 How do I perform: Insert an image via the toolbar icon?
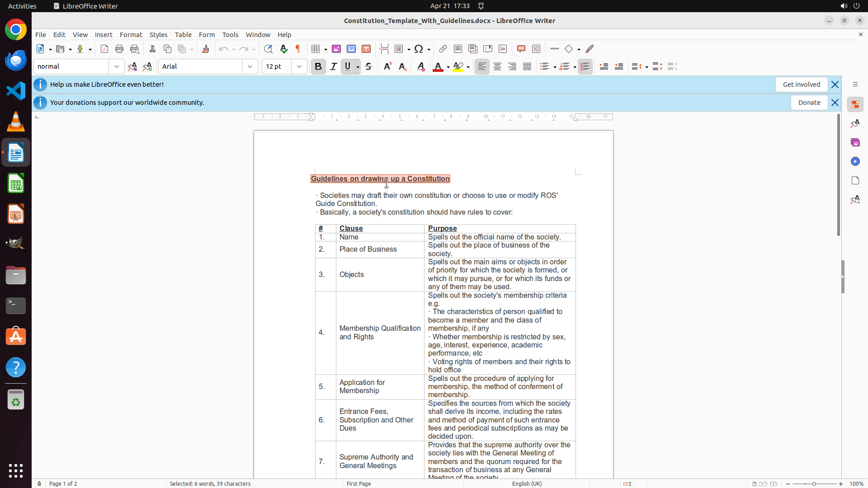point(336,49)
